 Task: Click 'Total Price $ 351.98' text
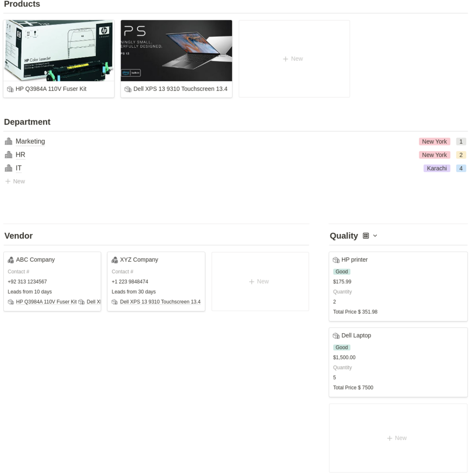point(355,312)
